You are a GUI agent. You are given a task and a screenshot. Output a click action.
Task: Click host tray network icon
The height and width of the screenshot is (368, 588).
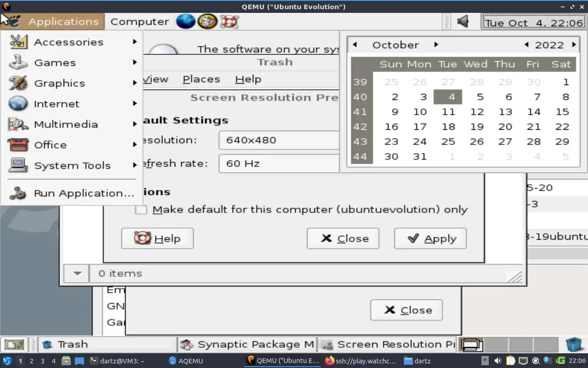pyautogui.click(x=523, y=361)
